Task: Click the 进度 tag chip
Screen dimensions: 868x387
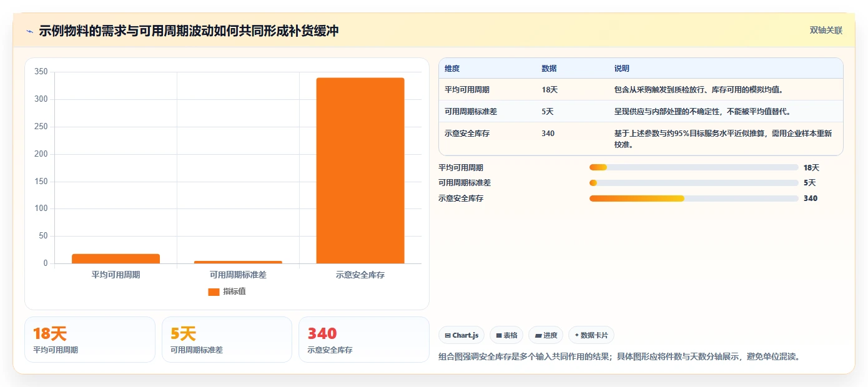Action: 546,335
